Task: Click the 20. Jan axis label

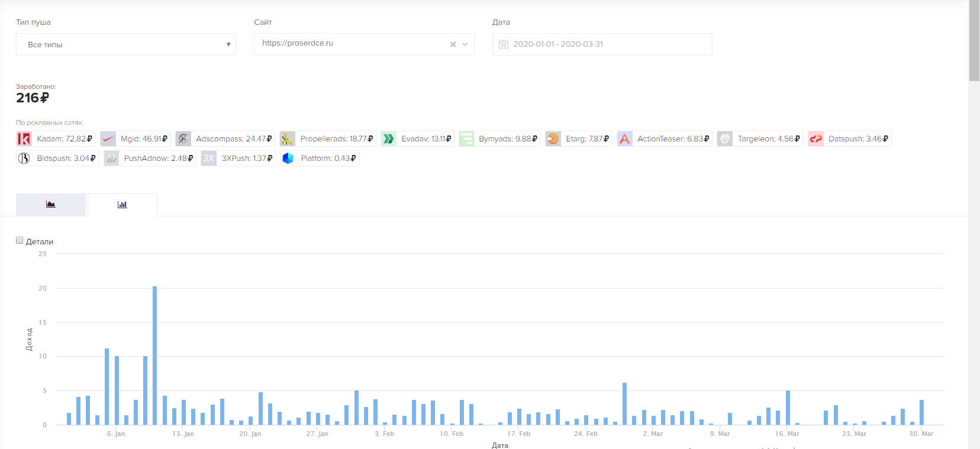Action: click(x=250, y=434)
